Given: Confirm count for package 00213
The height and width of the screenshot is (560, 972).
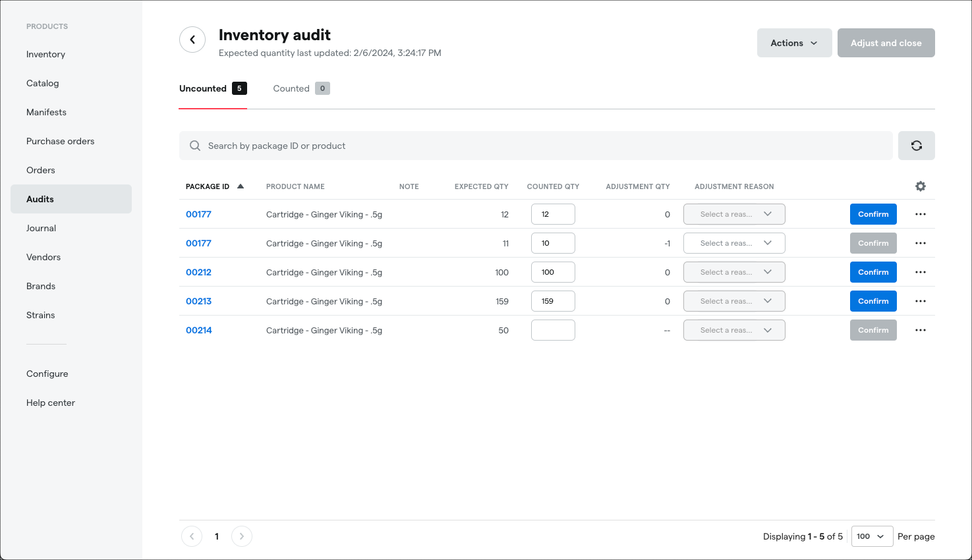Looking at the screenshot, I should coord(873,301).
